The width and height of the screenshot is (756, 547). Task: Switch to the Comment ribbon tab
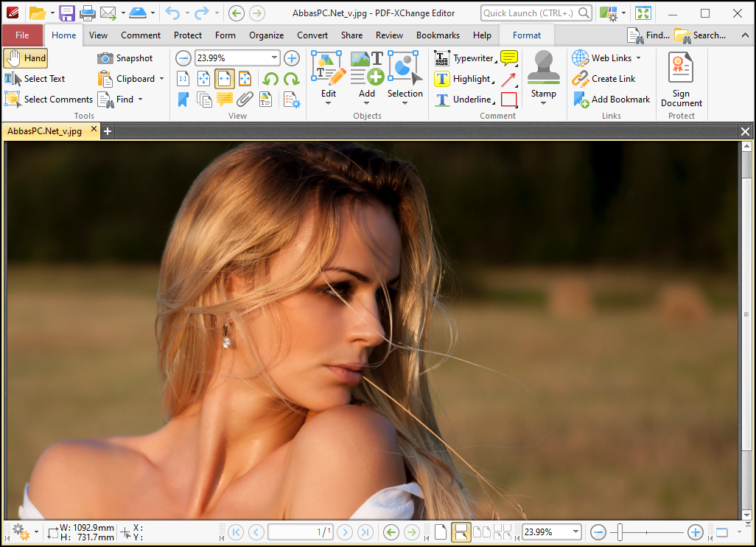pyautogui.click(x=140, y=35)
